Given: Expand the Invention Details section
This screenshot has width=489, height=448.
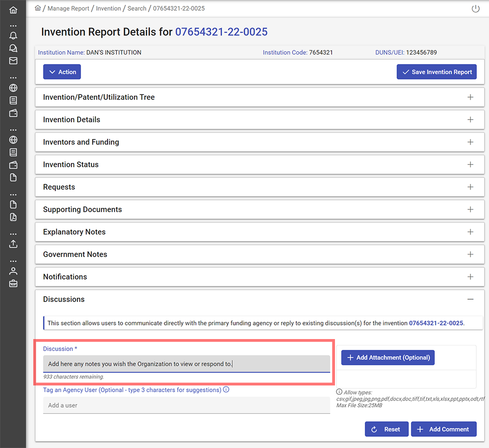Looking at the screenshot, I should pos(470,120).
